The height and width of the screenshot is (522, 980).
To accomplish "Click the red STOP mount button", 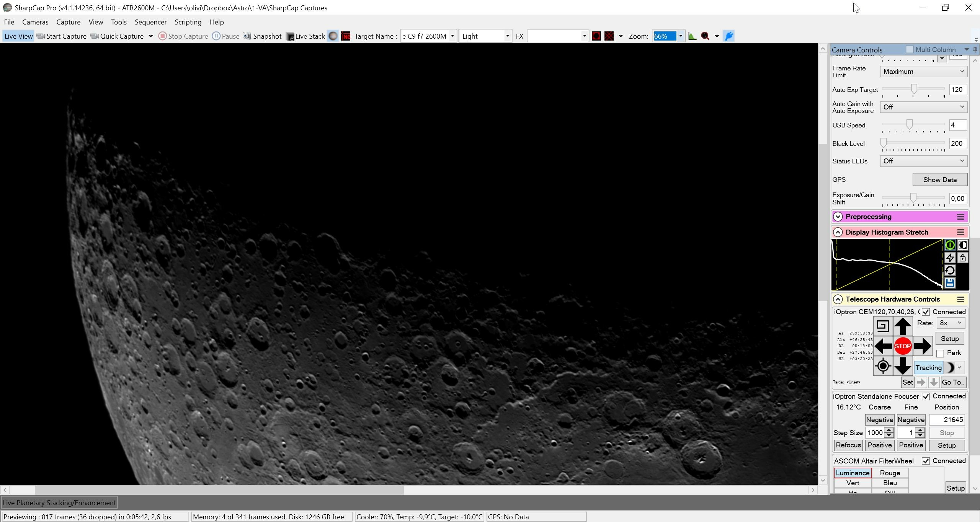I will (x=902, y=346).
